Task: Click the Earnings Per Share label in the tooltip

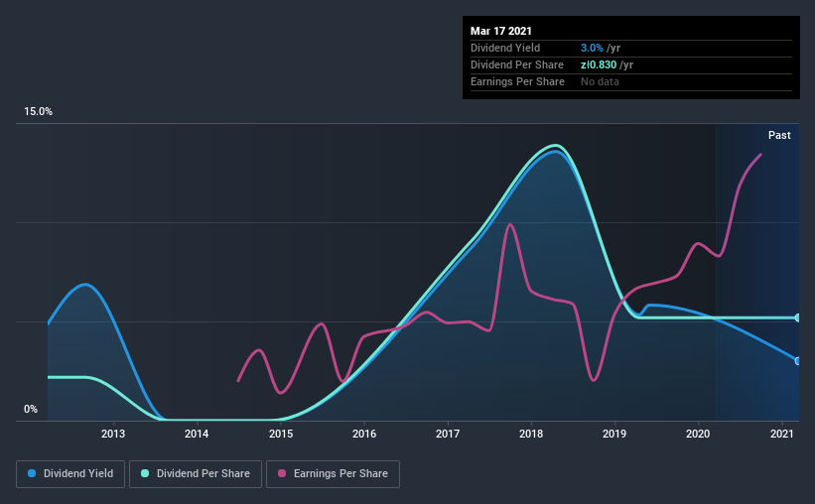Action: 518,81
